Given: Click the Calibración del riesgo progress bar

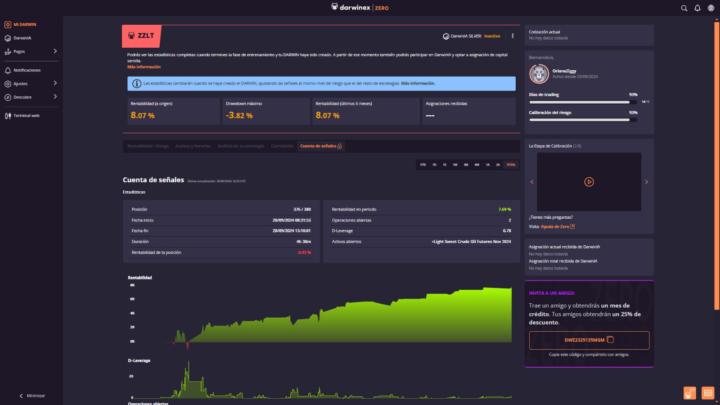Looking at the screenshot, I should pyautogui.click(x=583, y=120).
